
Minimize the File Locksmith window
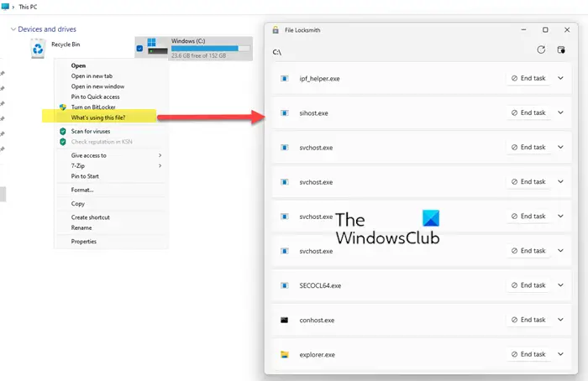pos(523,29)
